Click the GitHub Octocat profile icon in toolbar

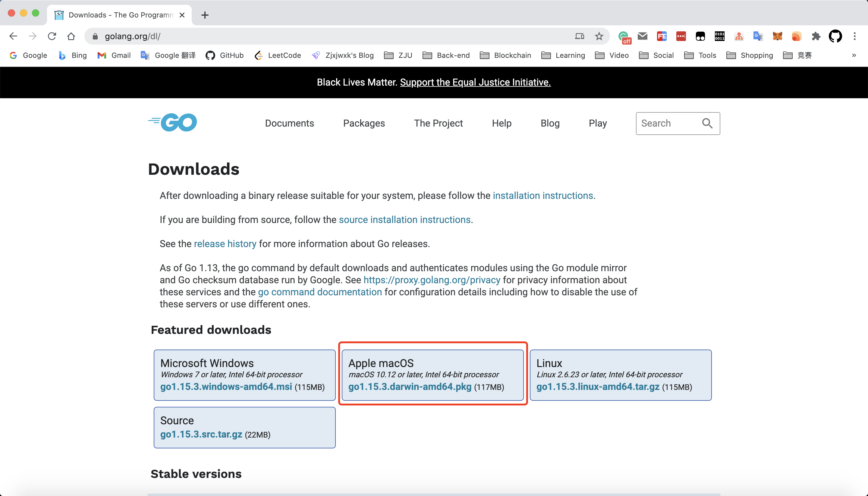[x=835, y=36]
